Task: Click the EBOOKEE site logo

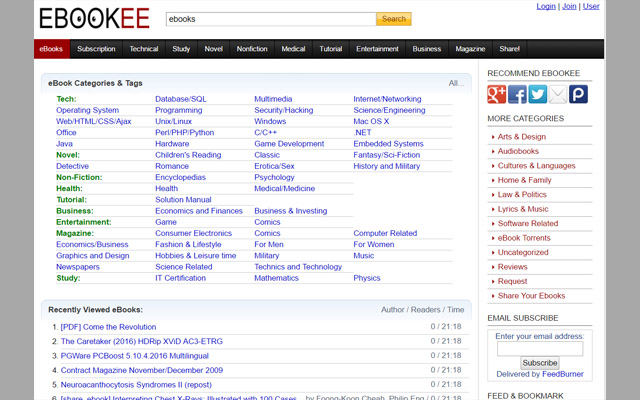Action: [94, 19]
